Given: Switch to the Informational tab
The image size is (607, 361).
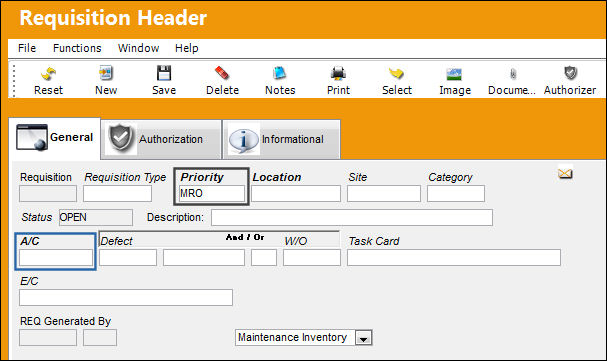Looking at the screenshot, I should [281, 139].
